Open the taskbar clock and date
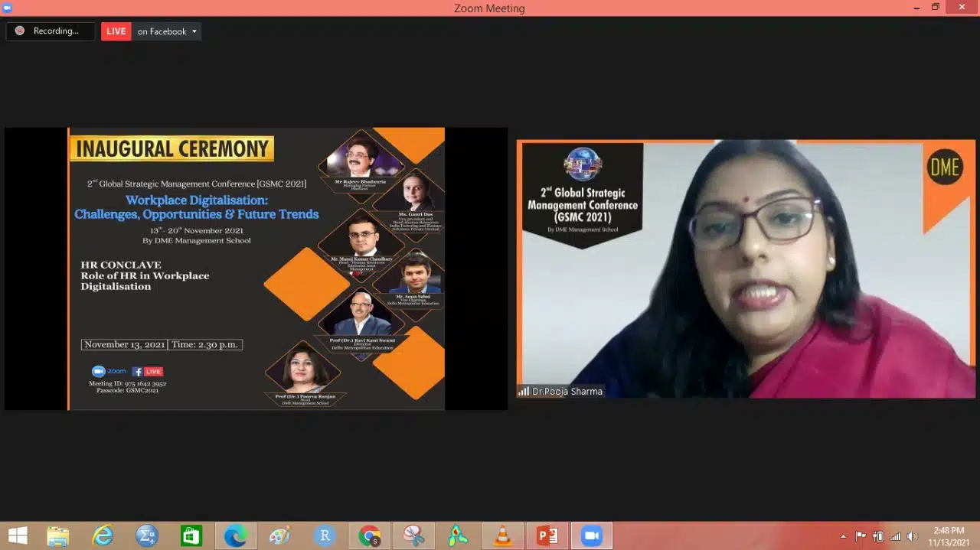The width and height of the screenshot is (980, 550). (949, 535)
